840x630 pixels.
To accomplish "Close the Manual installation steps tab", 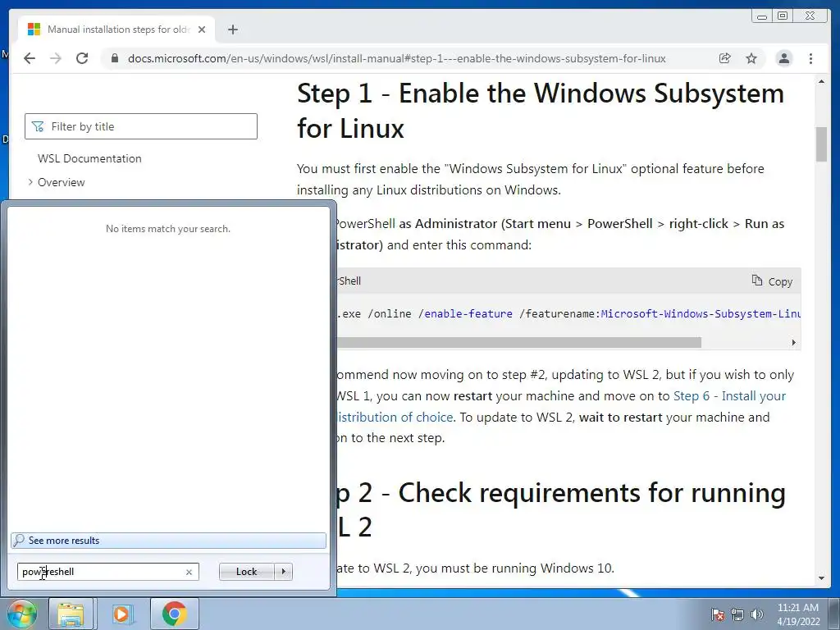I will 202,30.
